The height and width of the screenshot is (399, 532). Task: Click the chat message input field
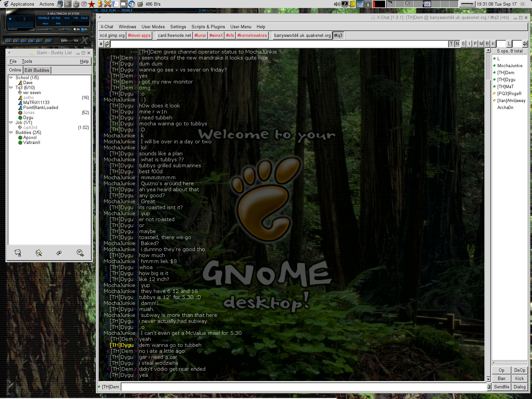303,387
